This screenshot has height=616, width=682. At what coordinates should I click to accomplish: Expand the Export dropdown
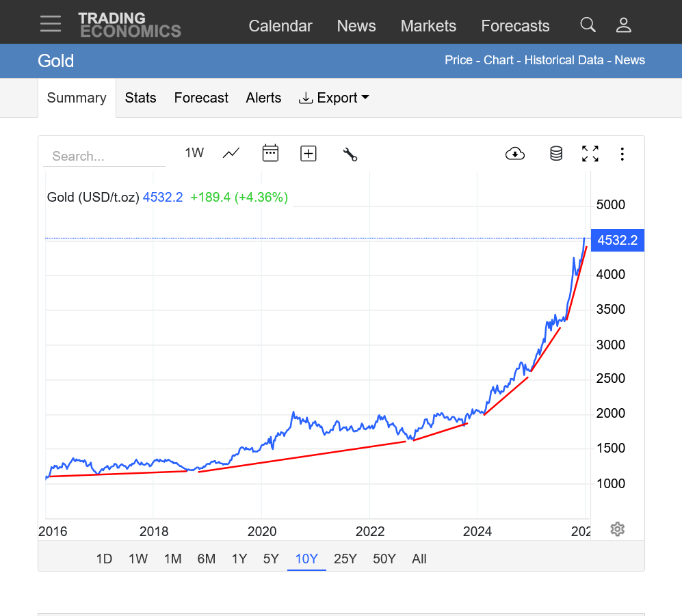click(x=334, y=98)
